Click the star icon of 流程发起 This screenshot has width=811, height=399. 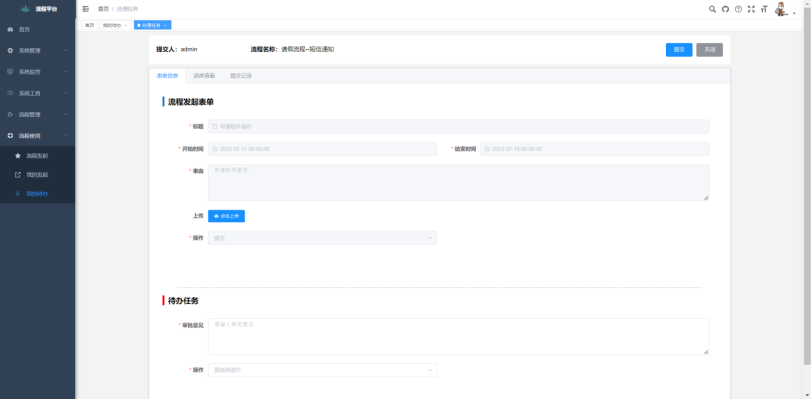click(x=18, y=155)
